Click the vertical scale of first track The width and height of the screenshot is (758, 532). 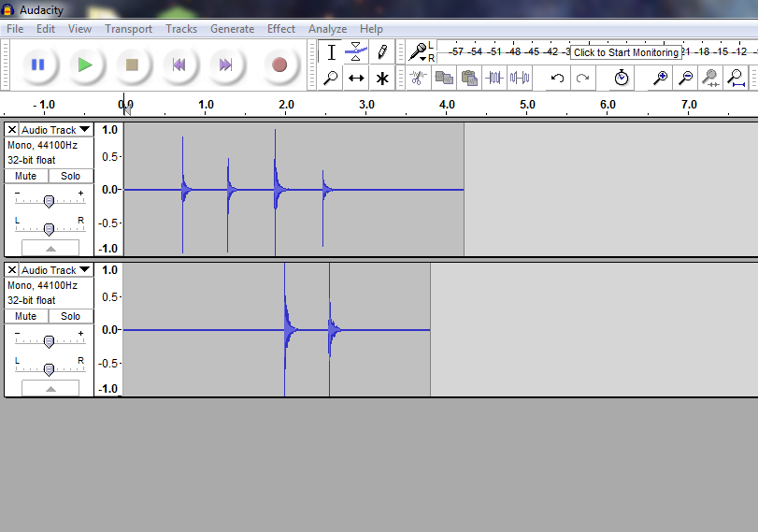coord(109,189)
